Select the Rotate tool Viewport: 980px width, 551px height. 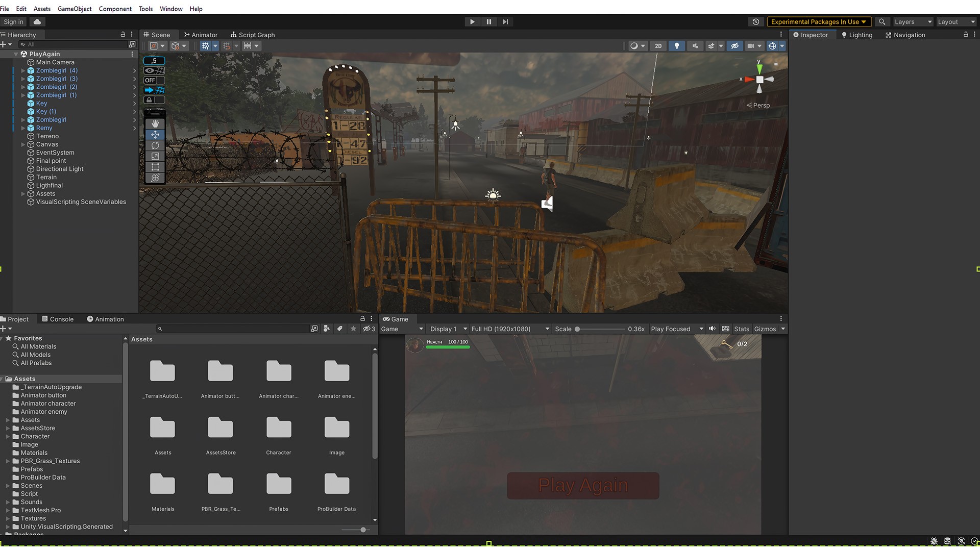[155, 145]
